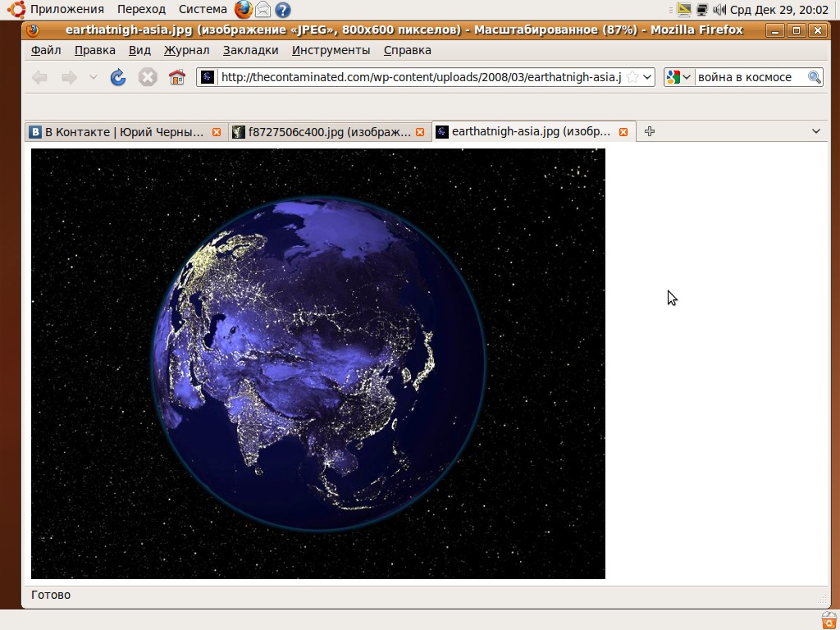This screenshot has height=630, width=840.
Task: Open the volume control in system tray
Action: [719, 10]
